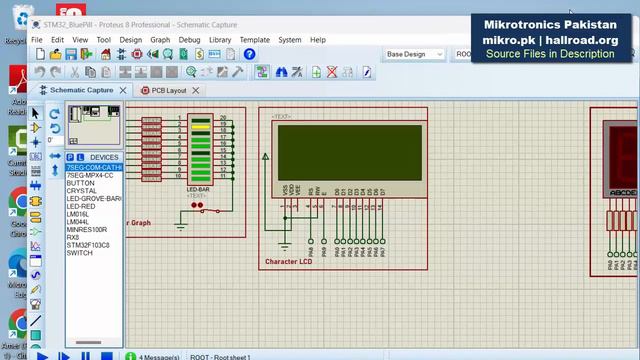Select the 2D Graphics Line tool
This screenshot has width=640, height=360.
coord(36,321)
